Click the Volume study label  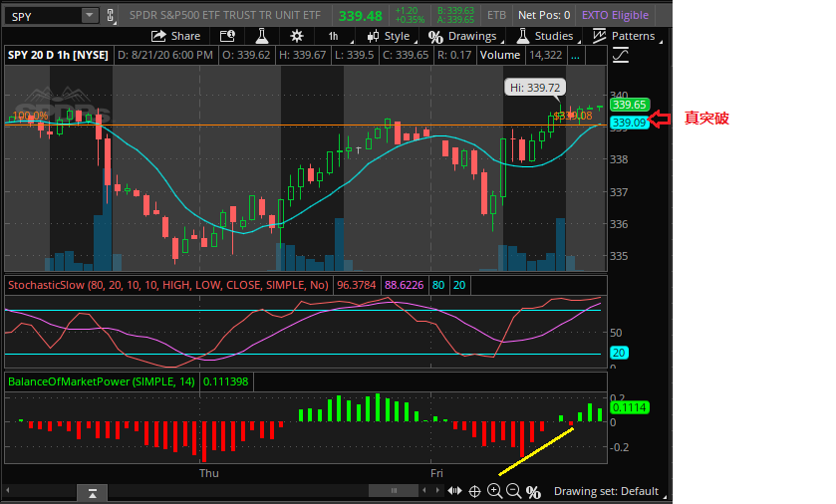(x=500, y=56)
